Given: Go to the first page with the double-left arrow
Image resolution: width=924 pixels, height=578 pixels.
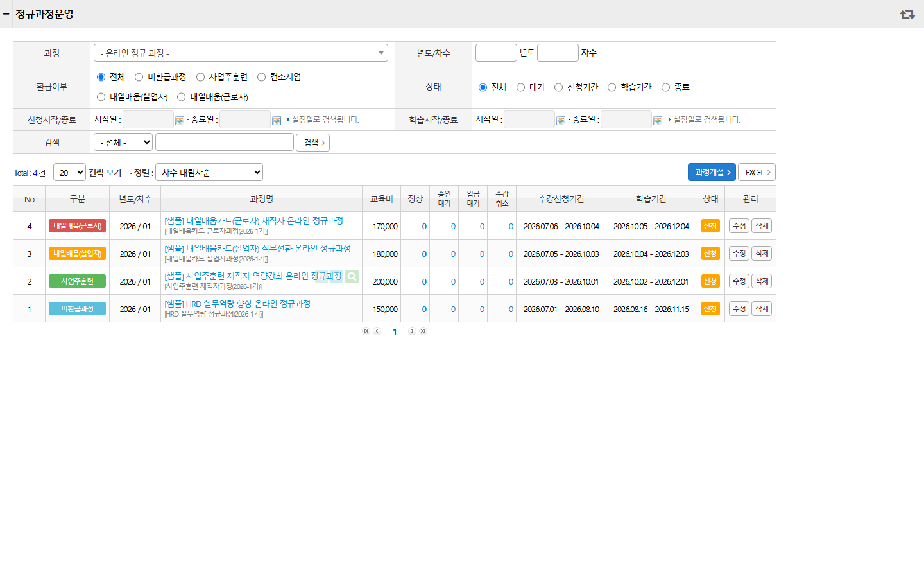Looking at the screenshot, I should (366, 331).
